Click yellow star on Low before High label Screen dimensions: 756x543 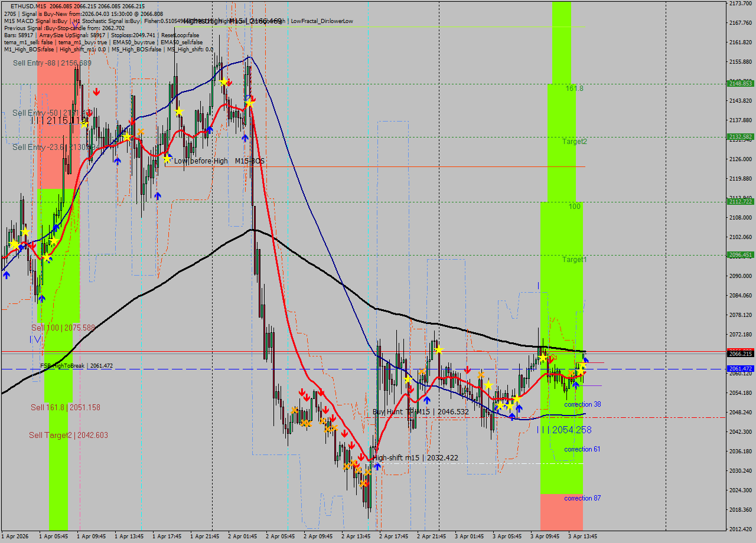coord(168,159)
